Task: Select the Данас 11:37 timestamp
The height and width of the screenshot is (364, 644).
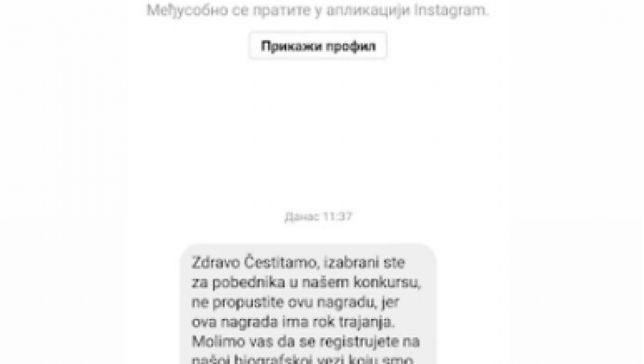Action: (x=319, y=216)
